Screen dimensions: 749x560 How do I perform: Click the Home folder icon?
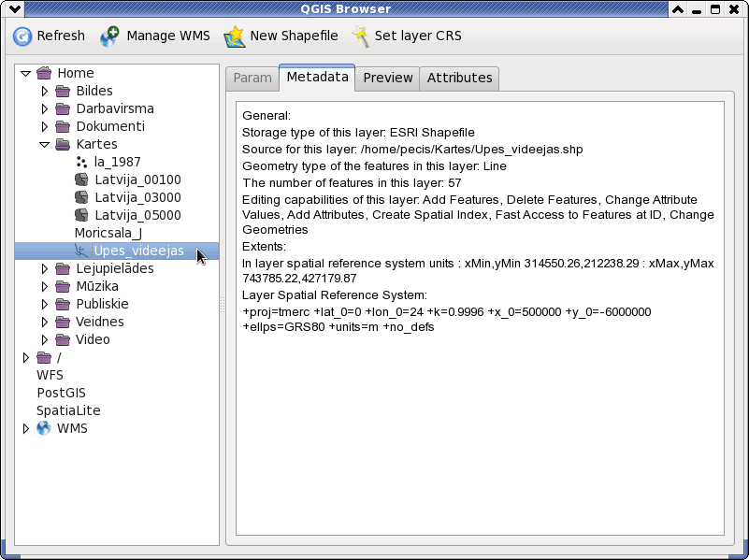(44, 73)
